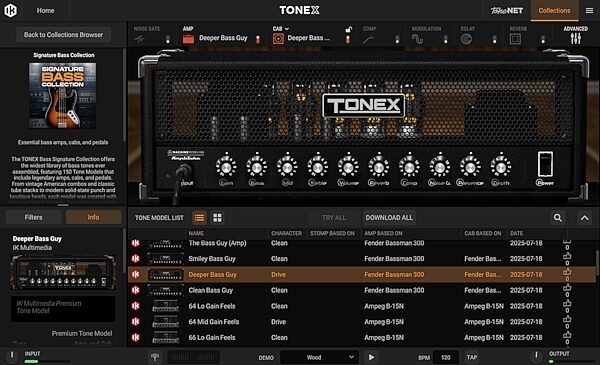Toggle the Reverb on/off switch
The width and height of the screenshot is (600, 365).
pyautogui.click(x=543, y=39)
